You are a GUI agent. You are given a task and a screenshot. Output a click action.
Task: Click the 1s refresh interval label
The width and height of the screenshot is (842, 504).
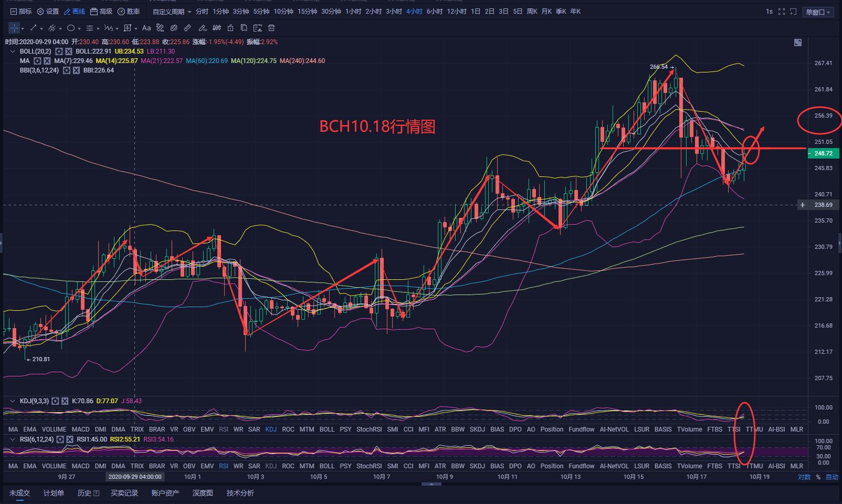point(769,12)
